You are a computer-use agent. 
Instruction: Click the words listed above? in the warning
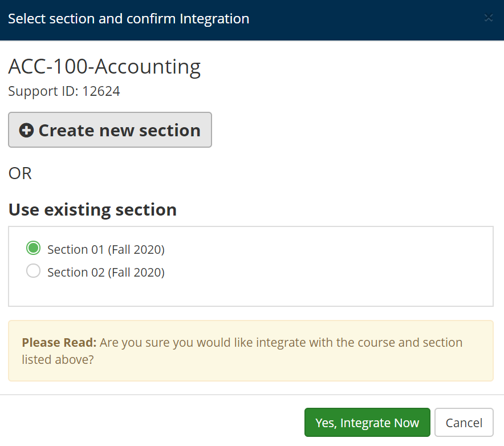click(x=58, y=359)
